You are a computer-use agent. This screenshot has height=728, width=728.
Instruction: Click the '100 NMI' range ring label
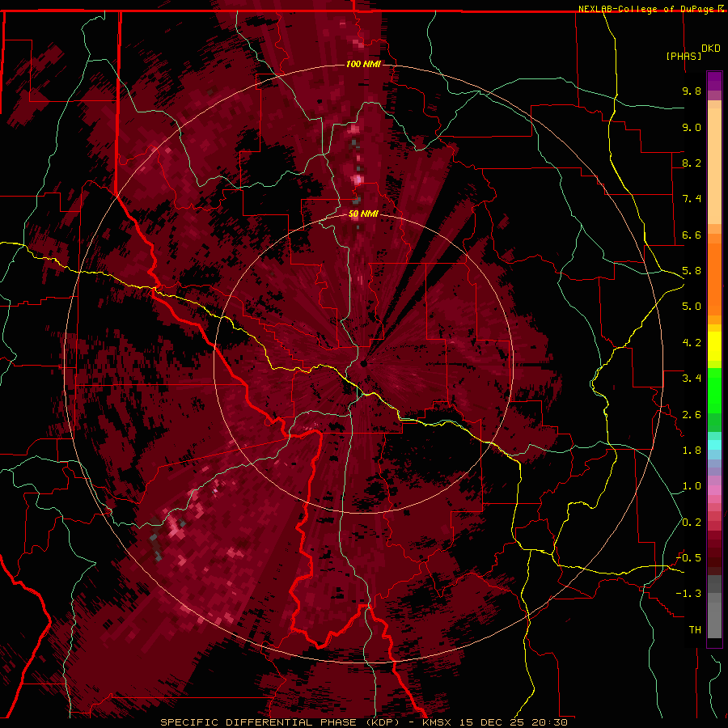point(363,64)
